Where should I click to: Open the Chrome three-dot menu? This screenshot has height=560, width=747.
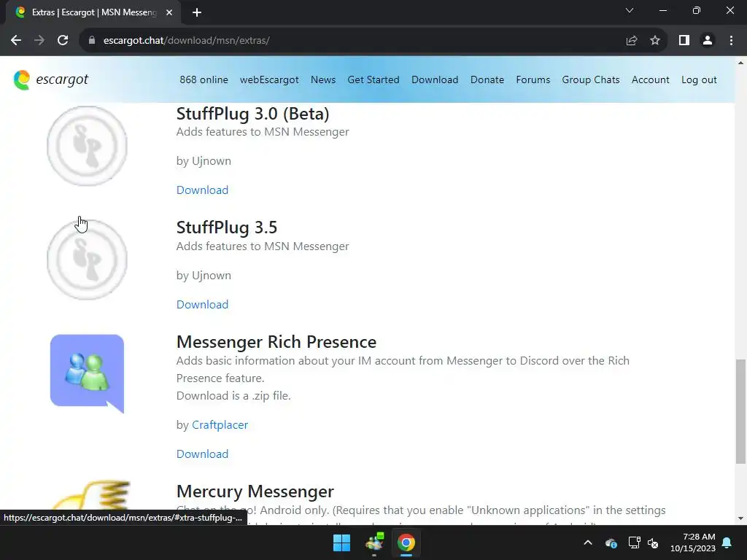pyautogui.click(x=731, y=41)
